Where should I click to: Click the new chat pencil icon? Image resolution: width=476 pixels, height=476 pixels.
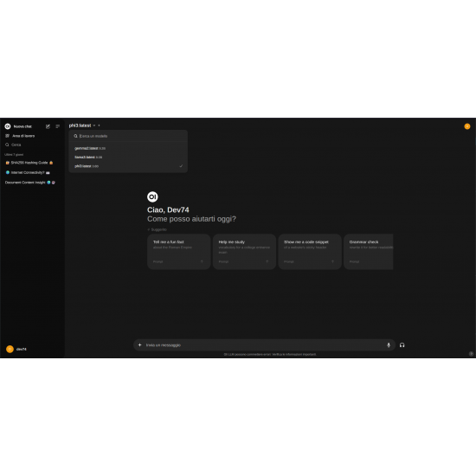pyautogui.click(x=48, y=126)
